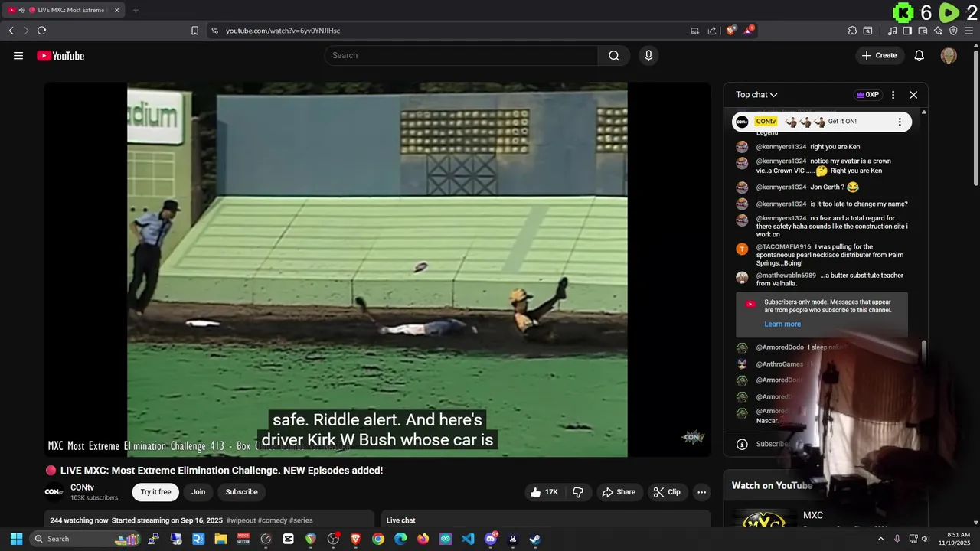Click the #wipeout hashtag
This screenshot has width=980, height=551.
click(241, 520)
